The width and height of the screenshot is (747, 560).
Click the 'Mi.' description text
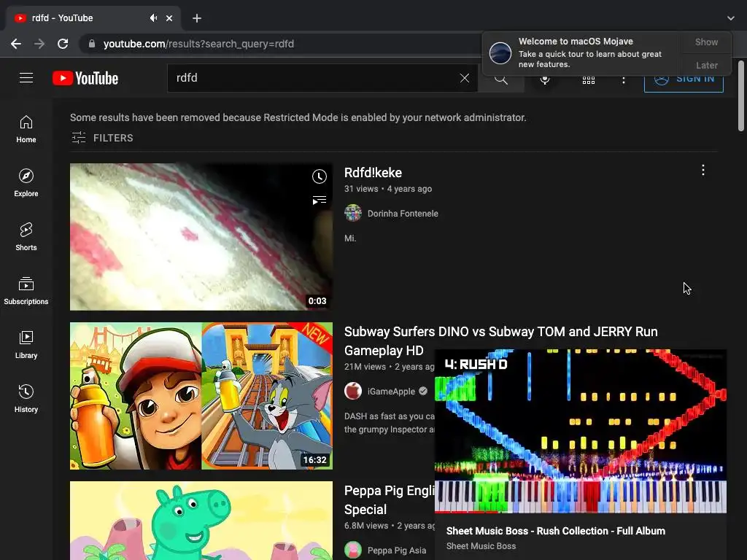[350, 238]
